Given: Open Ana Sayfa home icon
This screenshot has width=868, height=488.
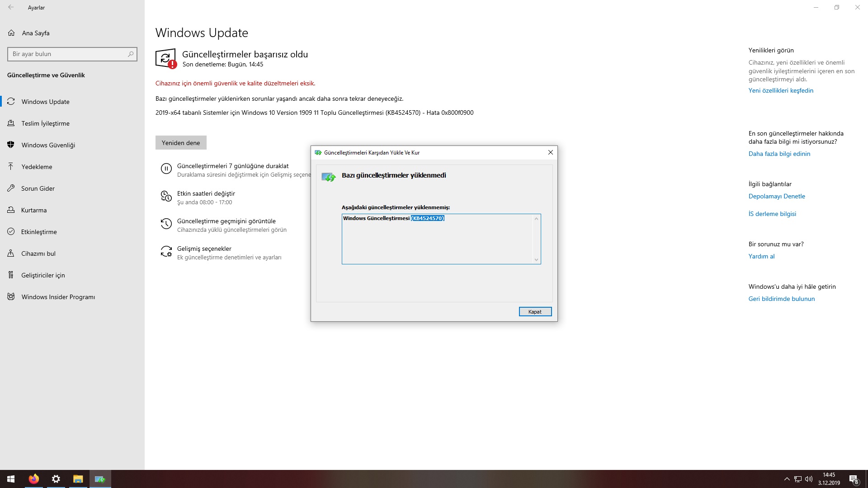Looking at the screenshot, I should coord(11,33).
